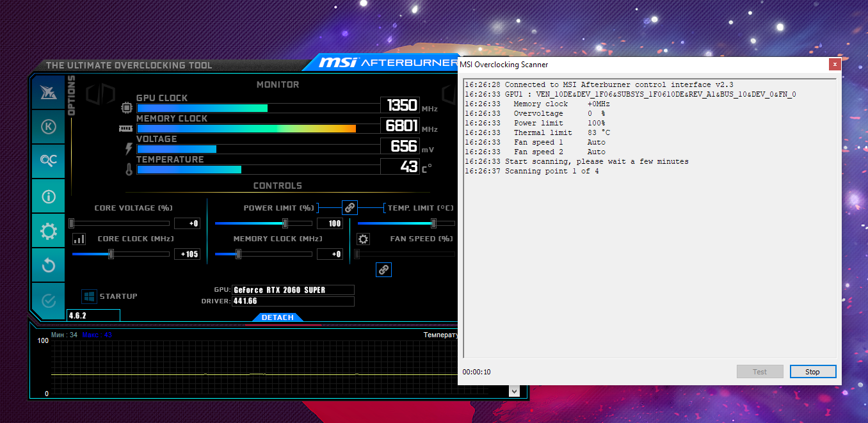The height and width of the screenshot is (423, 868).
Task: Click the elapsed timer 00:00:10 in Scanner
Action: point(477,372)
